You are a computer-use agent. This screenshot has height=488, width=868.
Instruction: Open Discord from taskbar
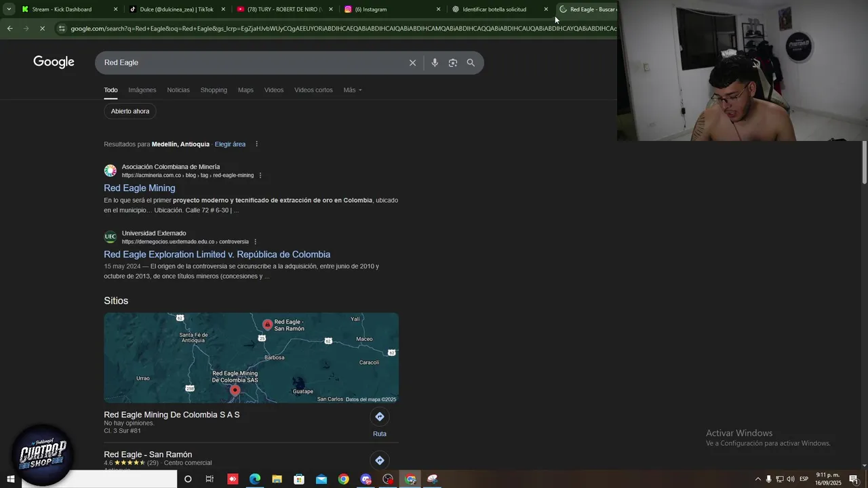tap(366, 479)
